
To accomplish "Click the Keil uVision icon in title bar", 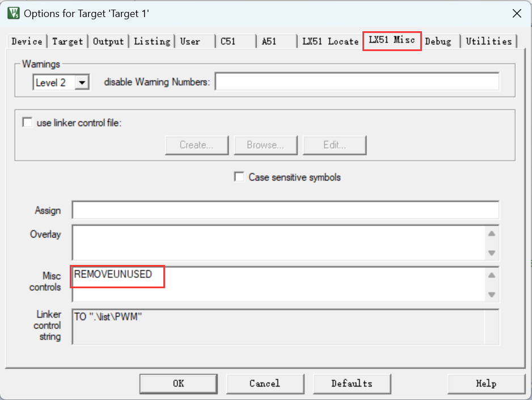I will click(x=13, y=13).
